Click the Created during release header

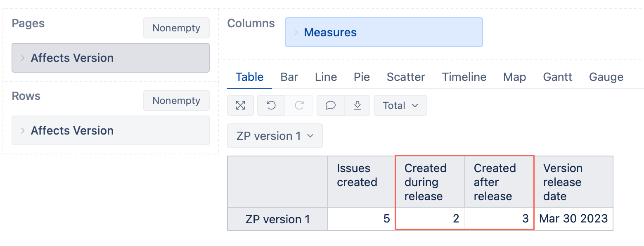[x=430, y=182]
